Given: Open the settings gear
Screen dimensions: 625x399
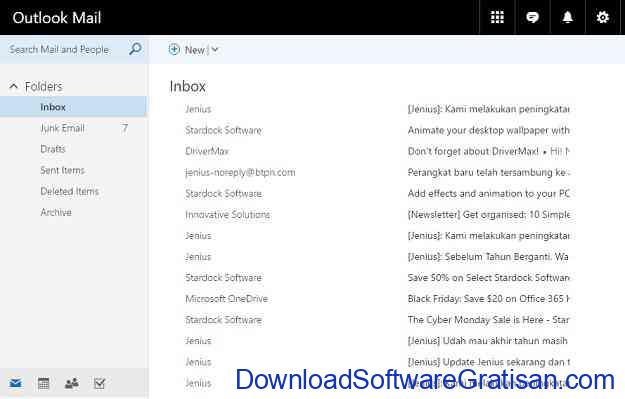Looking at the screenshot, I should pyautogui.click(x=603, y=17).
